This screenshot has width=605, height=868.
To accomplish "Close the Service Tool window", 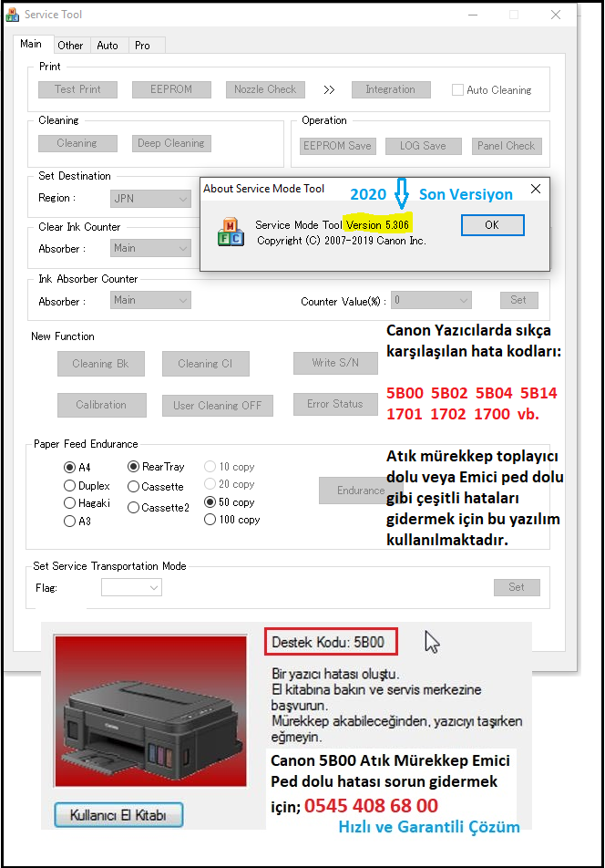I will [x=556, y=15].
